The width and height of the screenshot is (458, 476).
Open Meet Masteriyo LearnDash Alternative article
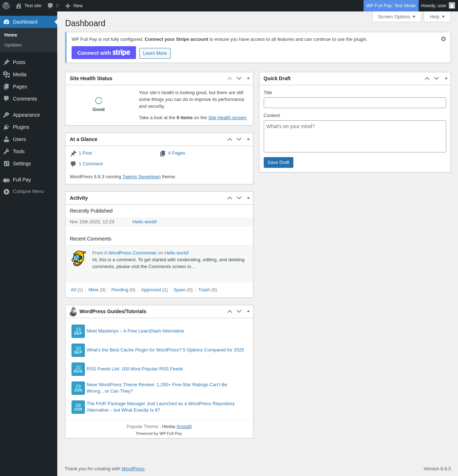(135, 331)
